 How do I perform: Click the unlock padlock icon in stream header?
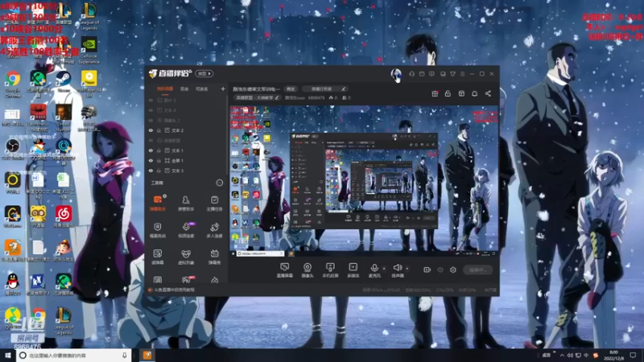coord(448,93)
